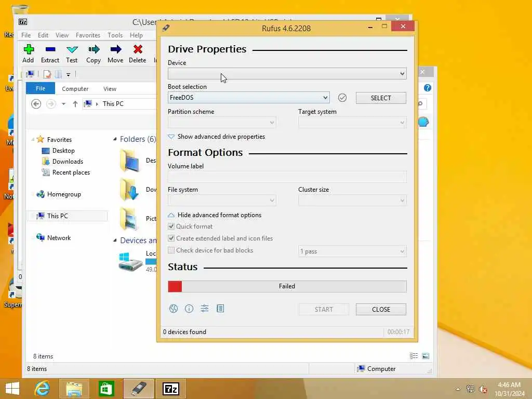Open the Explorer Computer ribbon tab

(75, 88)
